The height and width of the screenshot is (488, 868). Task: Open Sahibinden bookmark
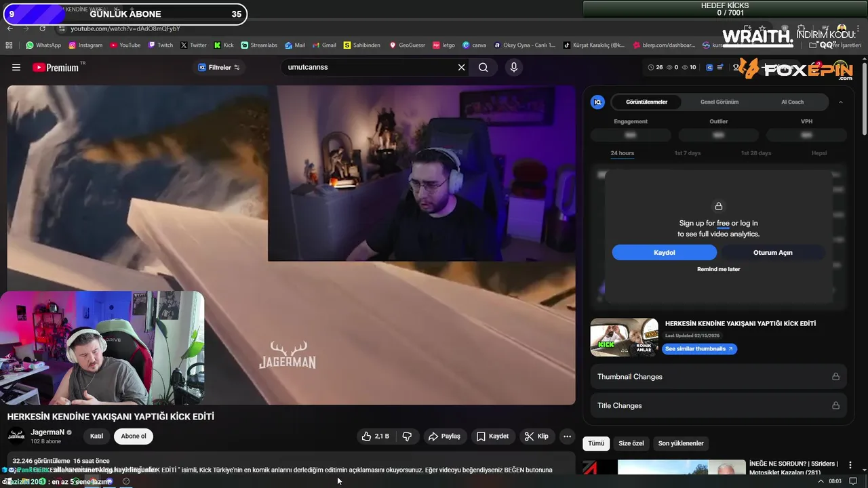click(362, 45)
